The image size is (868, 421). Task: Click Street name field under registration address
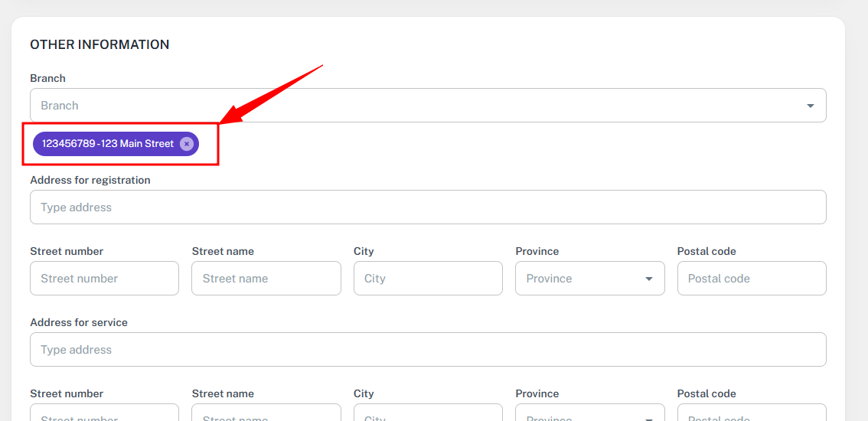pyautogui.click(x=266, y=279)
